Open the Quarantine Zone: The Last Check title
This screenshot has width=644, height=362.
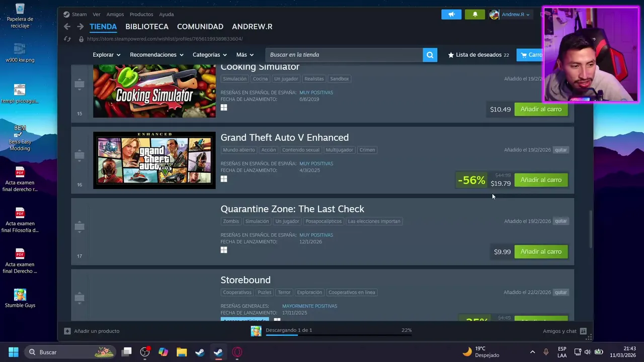point(292,209)
